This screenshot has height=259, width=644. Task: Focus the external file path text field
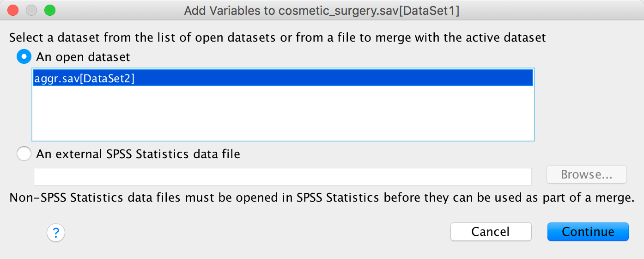283,176
